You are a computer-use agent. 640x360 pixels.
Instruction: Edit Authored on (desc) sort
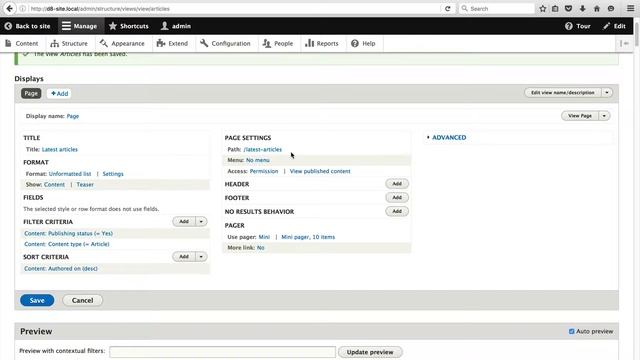pyautogui.click(x=61, y=269)
